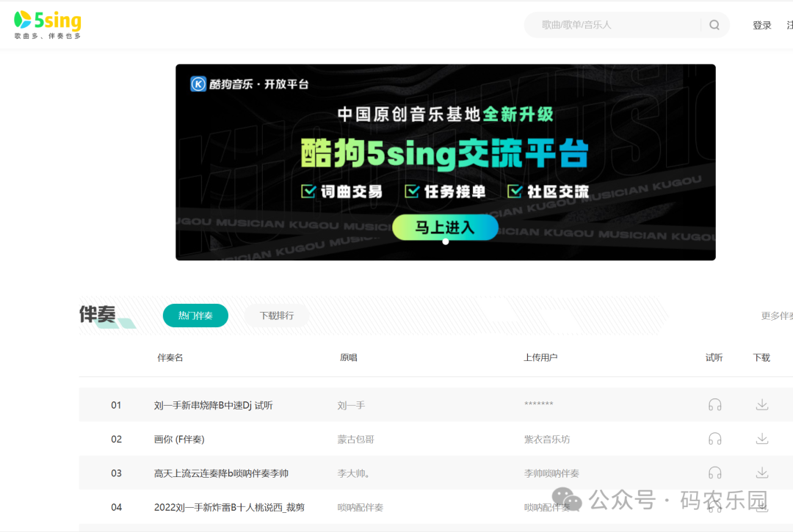Image resolution: width=793 pixels, height=532 pixels.
Task: Select the 热门伴奏 tab
Action: (195, 316)
